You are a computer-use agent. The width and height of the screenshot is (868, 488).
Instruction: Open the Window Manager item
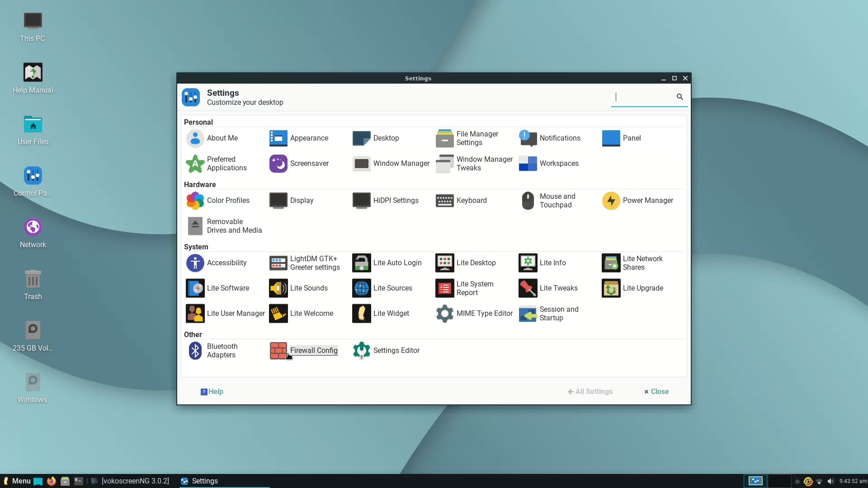click(x=391, y=164)
